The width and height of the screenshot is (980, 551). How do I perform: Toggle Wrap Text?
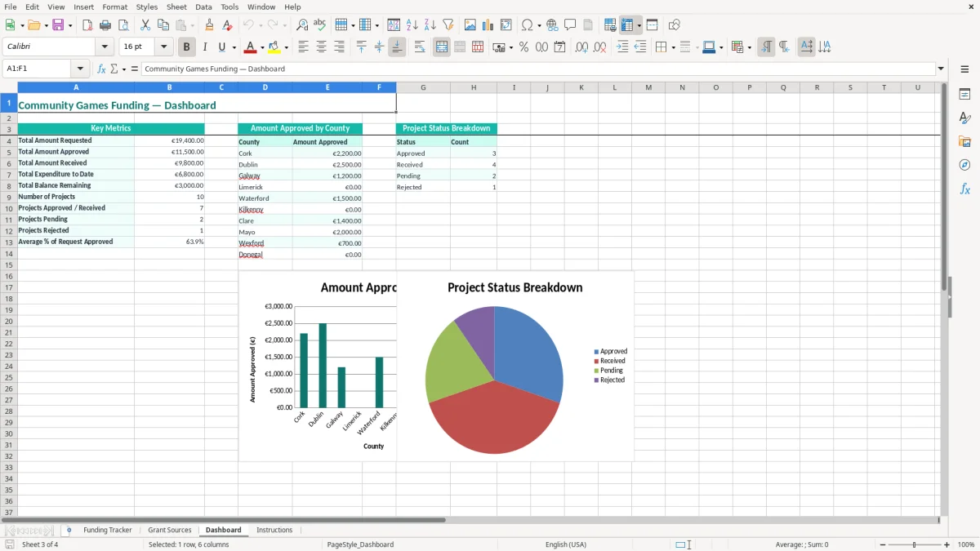(x=420, y=47)
